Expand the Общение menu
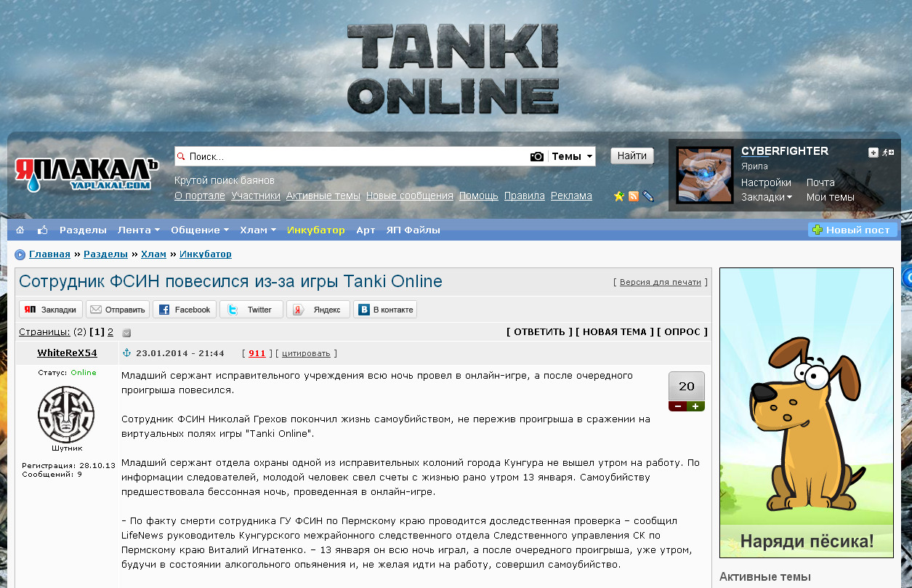Screen dimensions: 912x588 [200, 230]
